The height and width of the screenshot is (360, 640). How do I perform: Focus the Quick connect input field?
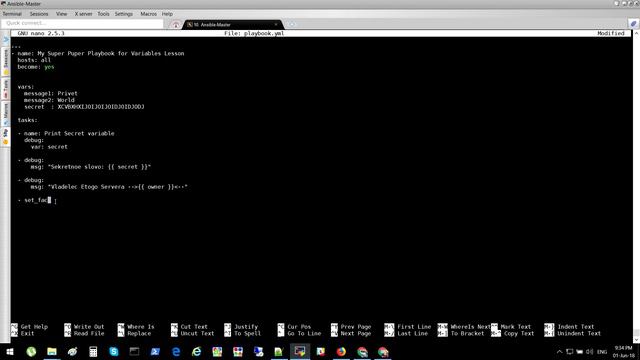pyautogui.click(x=82, y=23)
